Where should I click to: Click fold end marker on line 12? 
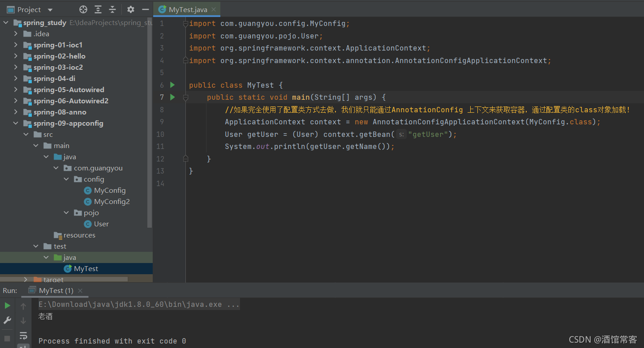(185, 158)
